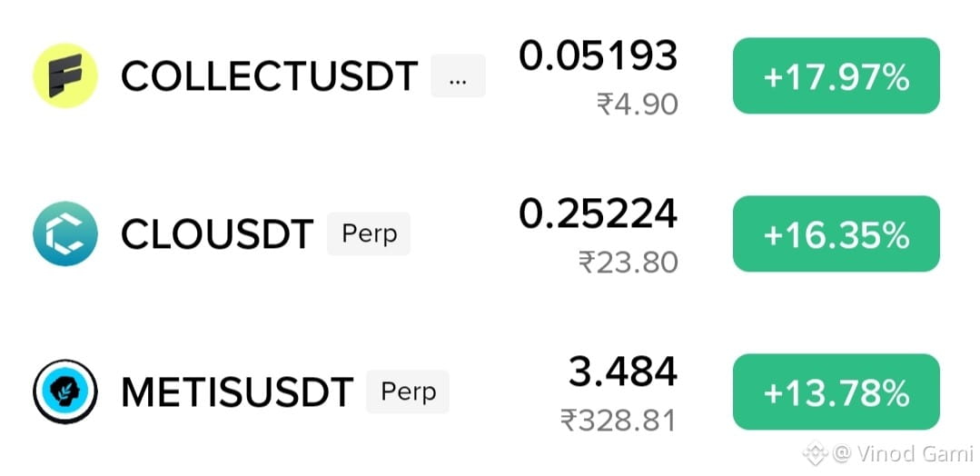Tap the ₹328.81 rupee price
This screenshot has height=476, width=980.
point(619,421)
